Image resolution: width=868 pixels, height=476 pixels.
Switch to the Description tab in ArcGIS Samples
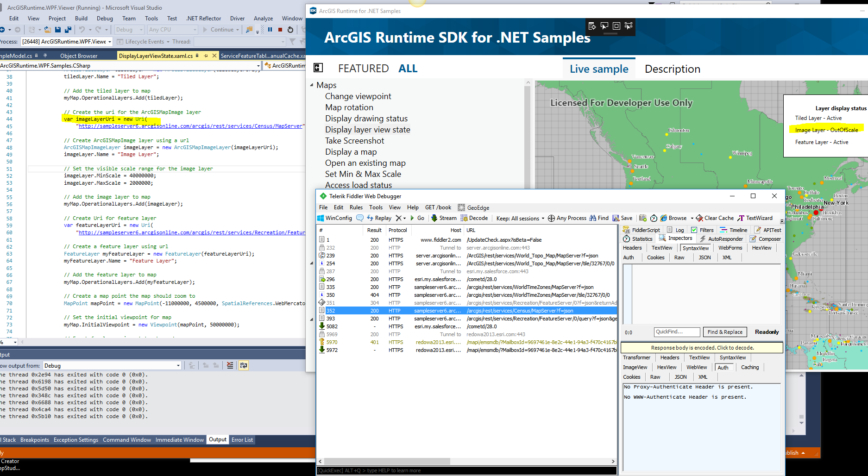[672, 69]
